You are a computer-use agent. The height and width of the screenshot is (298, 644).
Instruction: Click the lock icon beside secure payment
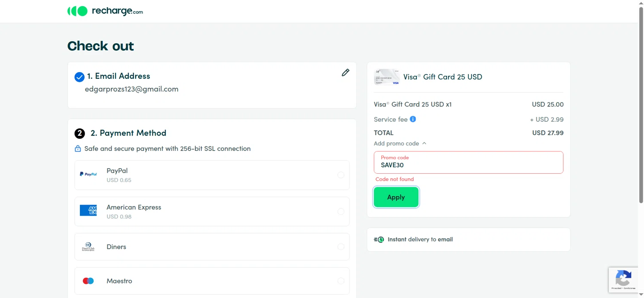[x=78, y=149]
